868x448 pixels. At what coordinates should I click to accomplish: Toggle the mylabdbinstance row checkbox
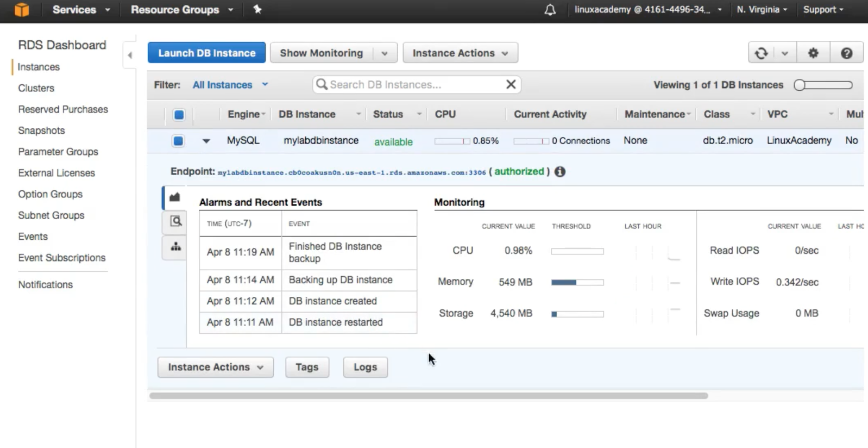pos(178,141)
